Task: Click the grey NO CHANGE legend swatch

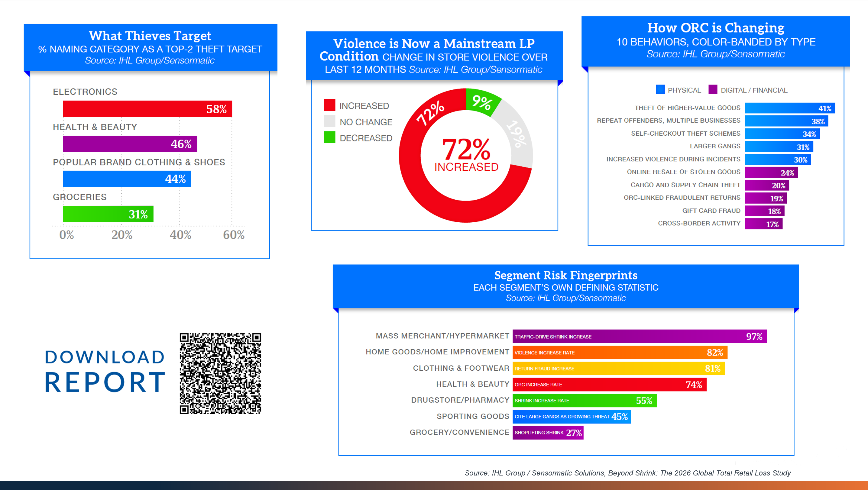Action: (329, 121)
